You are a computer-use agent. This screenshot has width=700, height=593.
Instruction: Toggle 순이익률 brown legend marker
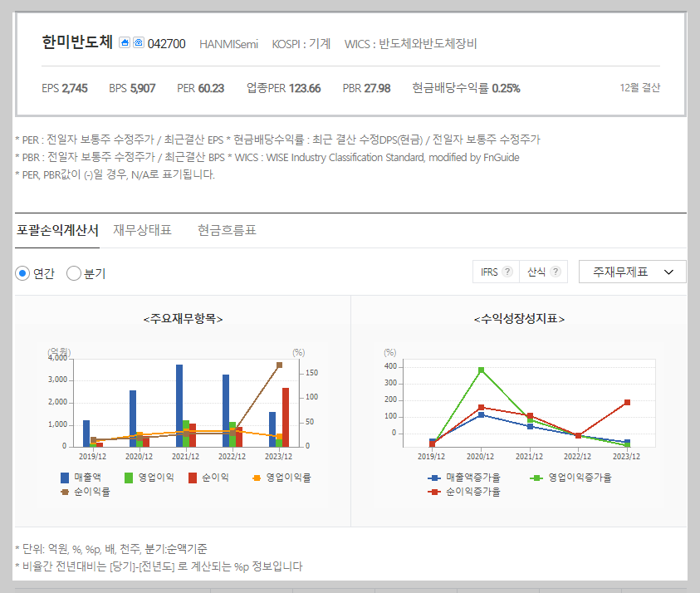click(x=65, y=492)
